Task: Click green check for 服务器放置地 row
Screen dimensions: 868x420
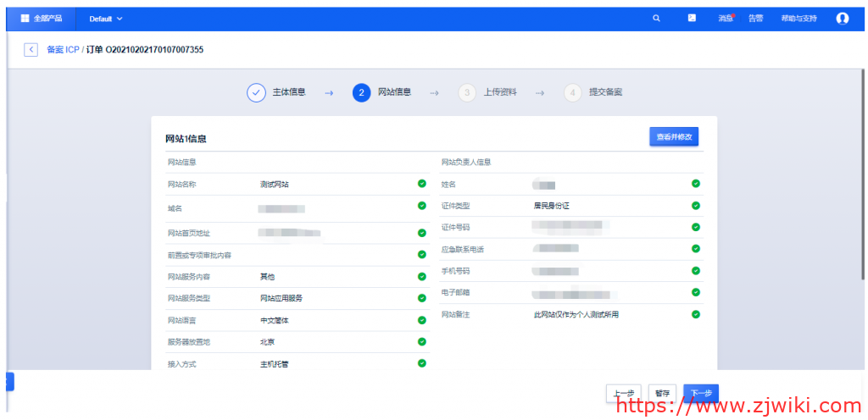Action: click(422, 341)
